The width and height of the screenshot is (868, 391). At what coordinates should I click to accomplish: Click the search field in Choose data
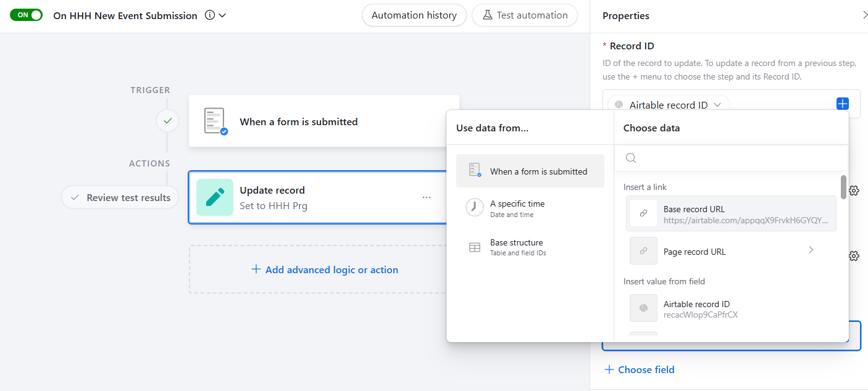coord(731,158)
